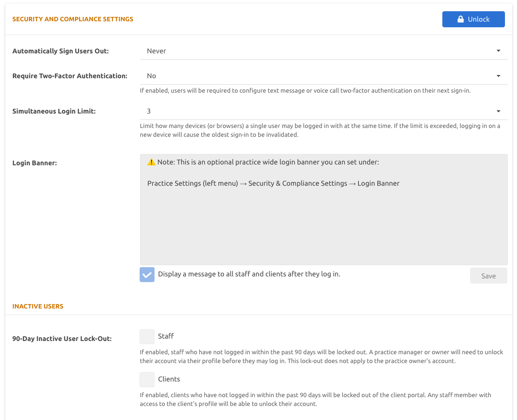517x420 pixels.
Task: Enable the Clients inactive lock-out checkbox
Action: (x=147, y=379)
